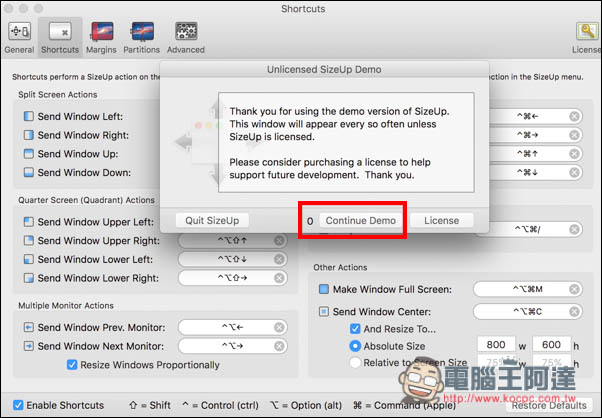Click the 600 height input field
The height and width of the screenshot is (418, 602).
pyautogui.click(x=551, y=345)
